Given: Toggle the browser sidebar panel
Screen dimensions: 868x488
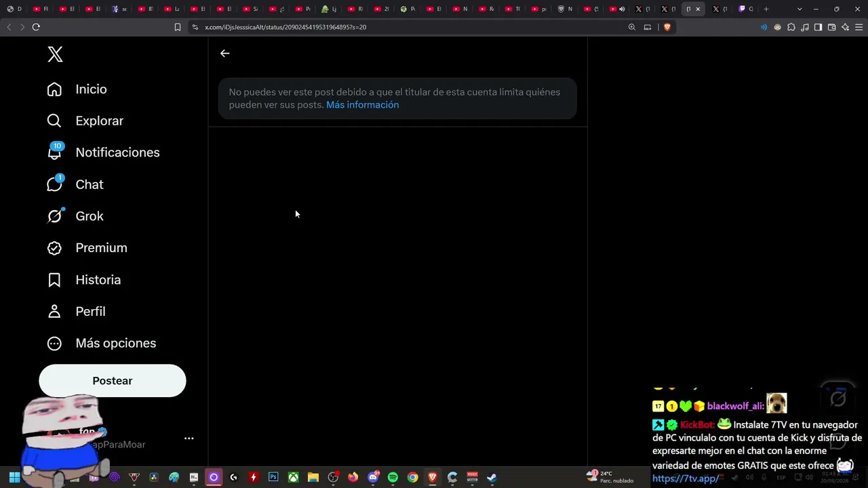Looking at the screenshot, I should [x=818, y=27].
